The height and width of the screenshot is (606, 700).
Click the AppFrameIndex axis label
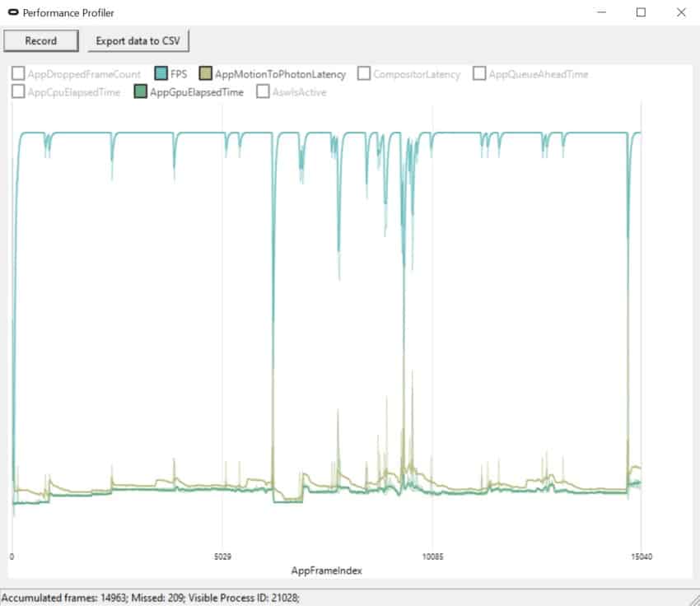326,571
